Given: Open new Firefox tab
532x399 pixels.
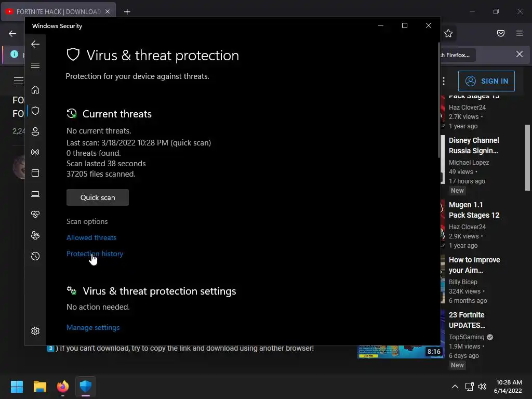Looking at the screenshot, I should [127, 12].
